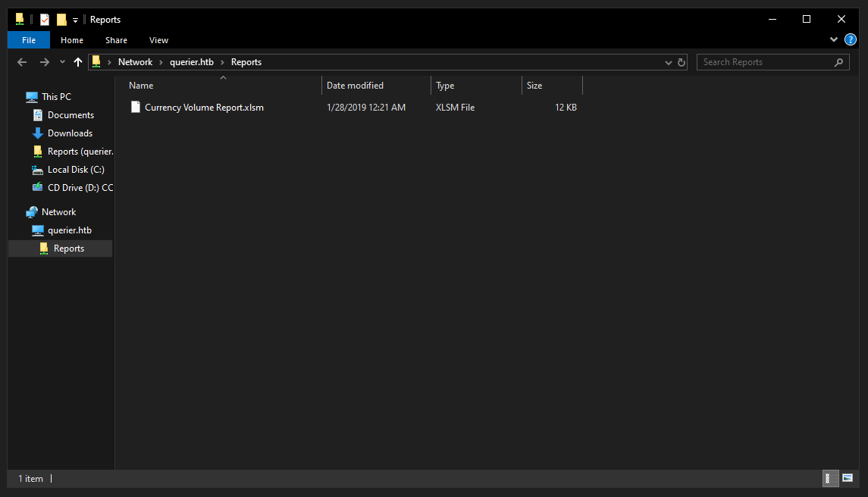Open the Recent locations dropdown
This screenshot has width=868, height=497.
tap(62, 62)
